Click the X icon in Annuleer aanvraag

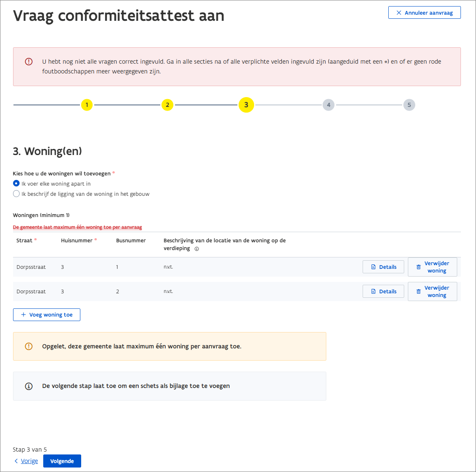click(x=399, y=13)
